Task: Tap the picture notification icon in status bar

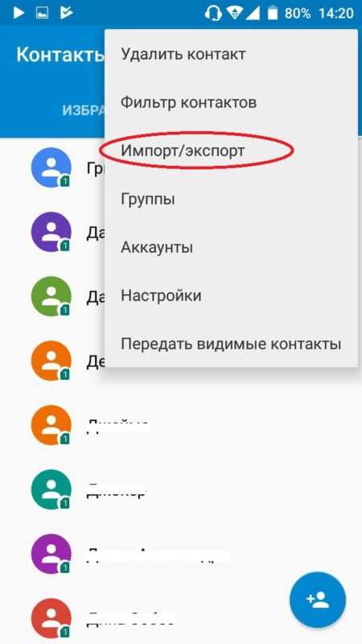Action: 43,13
